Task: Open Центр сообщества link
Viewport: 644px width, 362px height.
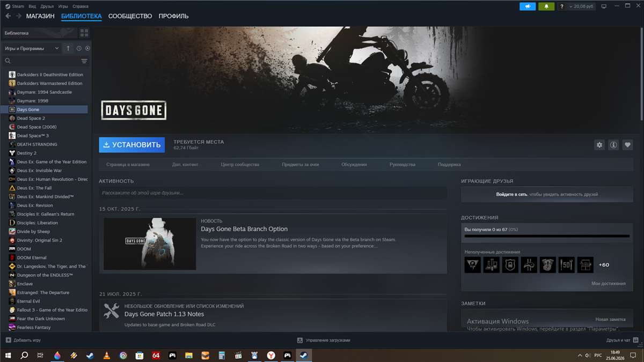Action: click(240, 165)
